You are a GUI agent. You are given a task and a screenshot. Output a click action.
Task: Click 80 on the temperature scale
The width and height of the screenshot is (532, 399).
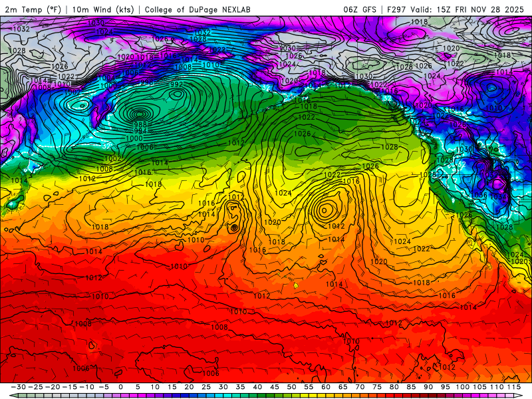point(394,387)
